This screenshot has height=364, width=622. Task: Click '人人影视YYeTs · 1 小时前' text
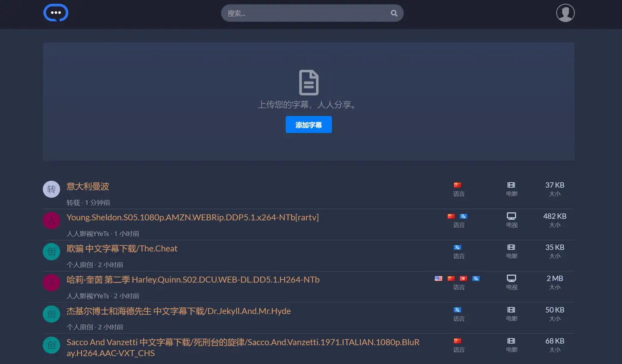click(x=103, y=234)
